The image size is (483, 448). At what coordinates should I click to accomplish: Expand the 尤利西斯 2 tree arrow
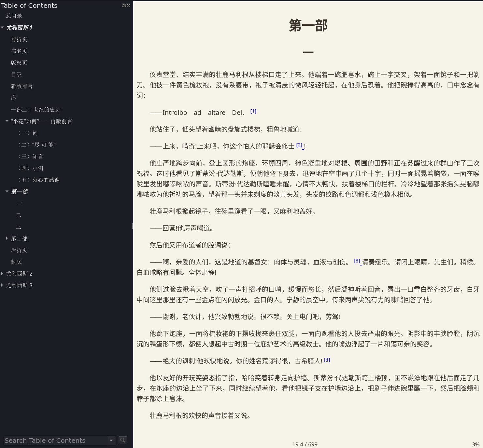2,273
